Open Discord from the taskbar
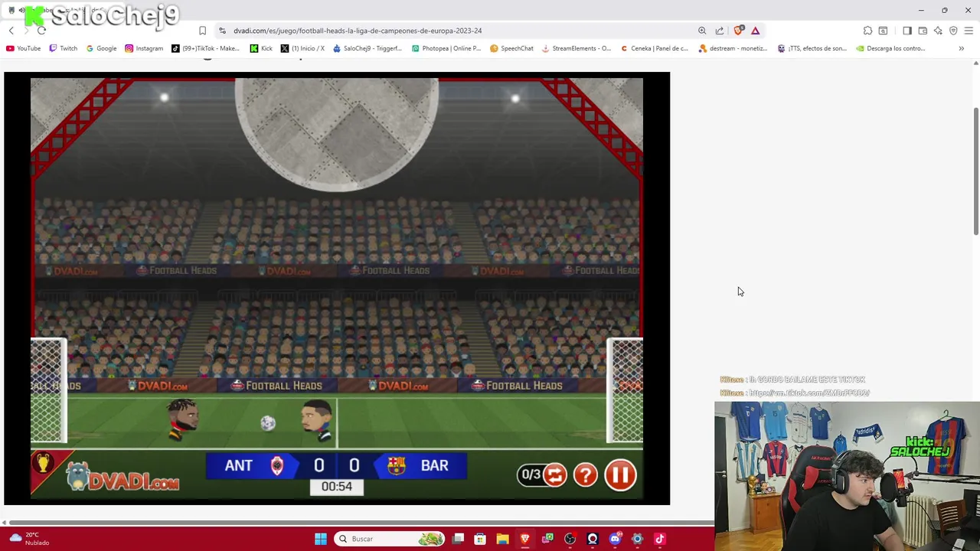The height and width of the screenshot is (551, 980). coord(615,539)
